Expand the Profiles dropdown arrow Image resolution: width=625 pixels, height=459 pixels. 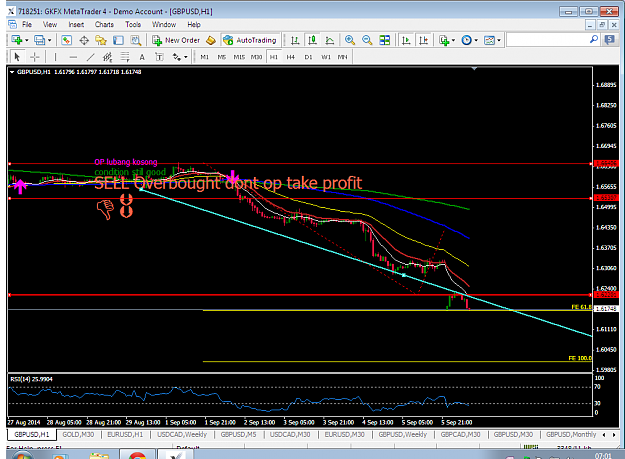49,40
